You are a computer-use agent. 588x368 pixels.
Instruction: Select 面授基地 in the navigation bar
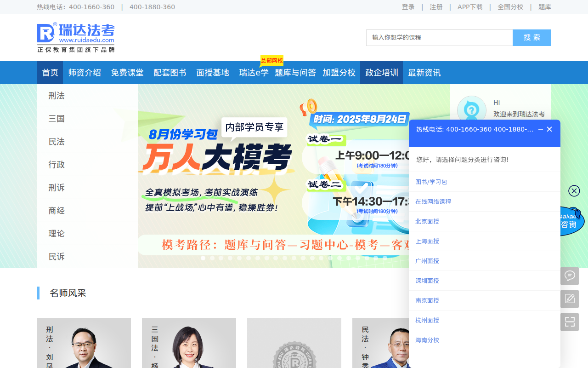coord(213,73)
